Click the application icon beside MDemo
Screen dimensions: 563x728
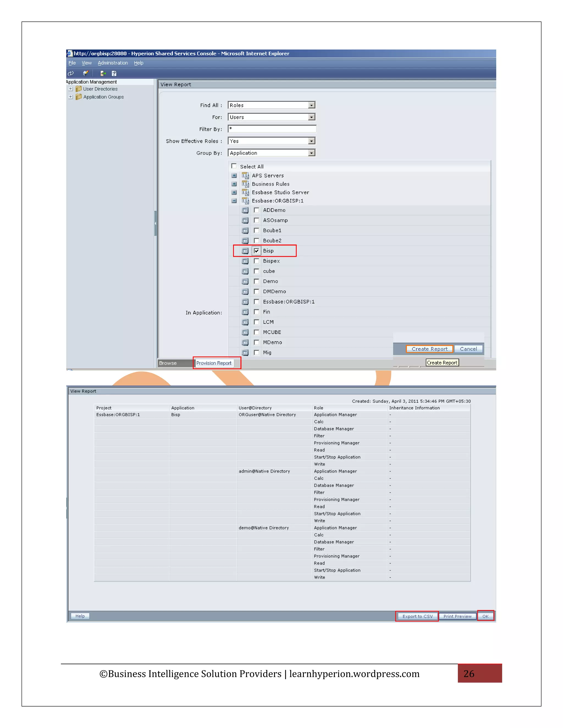pos(245,342)
